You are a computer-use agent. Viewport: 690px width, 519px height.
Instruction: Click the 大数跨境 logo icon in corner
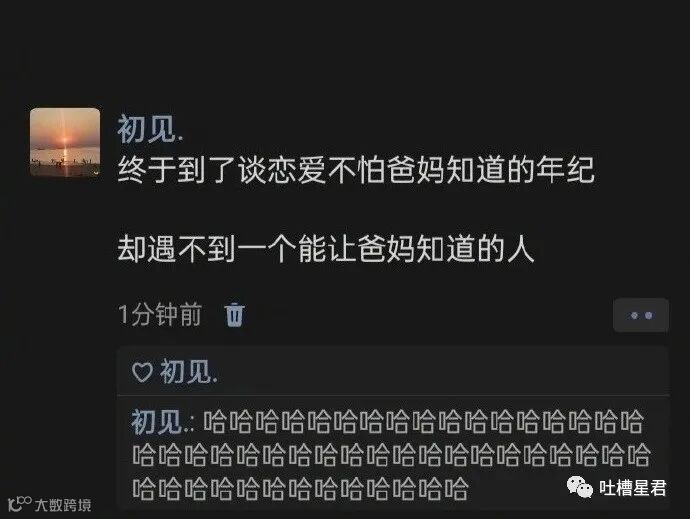click(x=20, y=504)
